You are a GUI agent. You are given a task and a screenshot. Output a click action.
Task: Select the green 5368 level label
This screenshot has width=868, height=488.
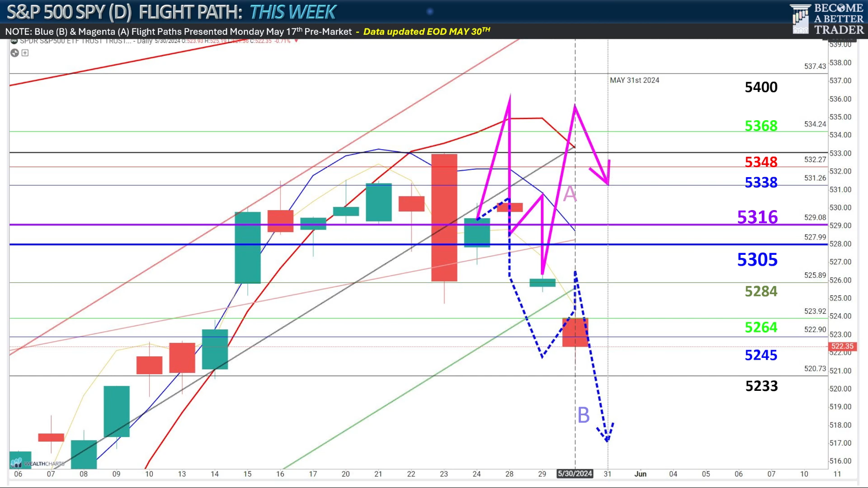pyautogui.click(x=761, y=126)
